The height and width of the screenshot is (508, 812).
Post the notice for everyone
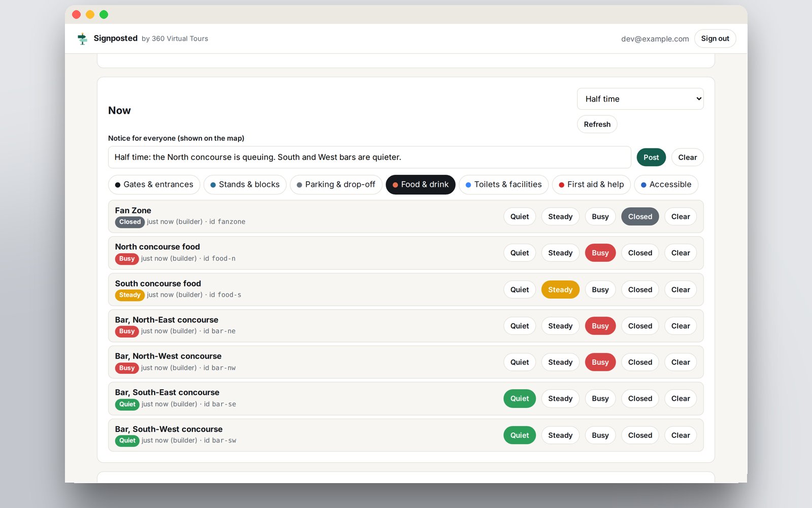pos(651,157)
